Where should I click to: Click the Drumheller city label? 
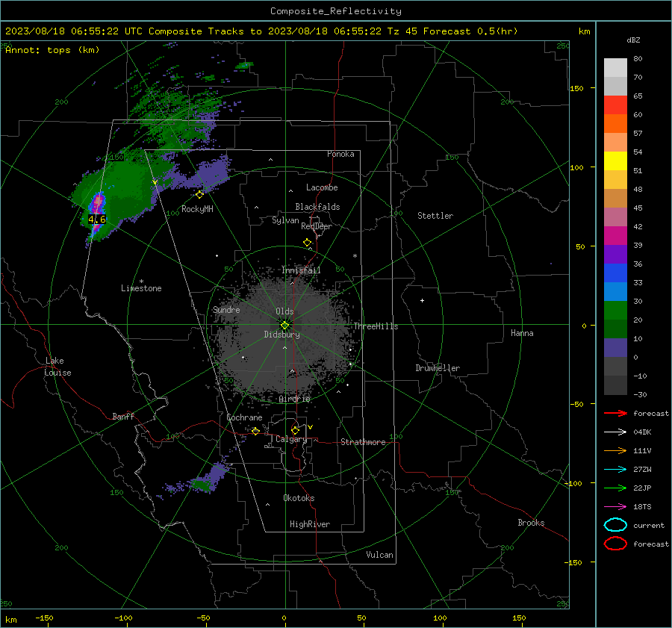(438, 368)
